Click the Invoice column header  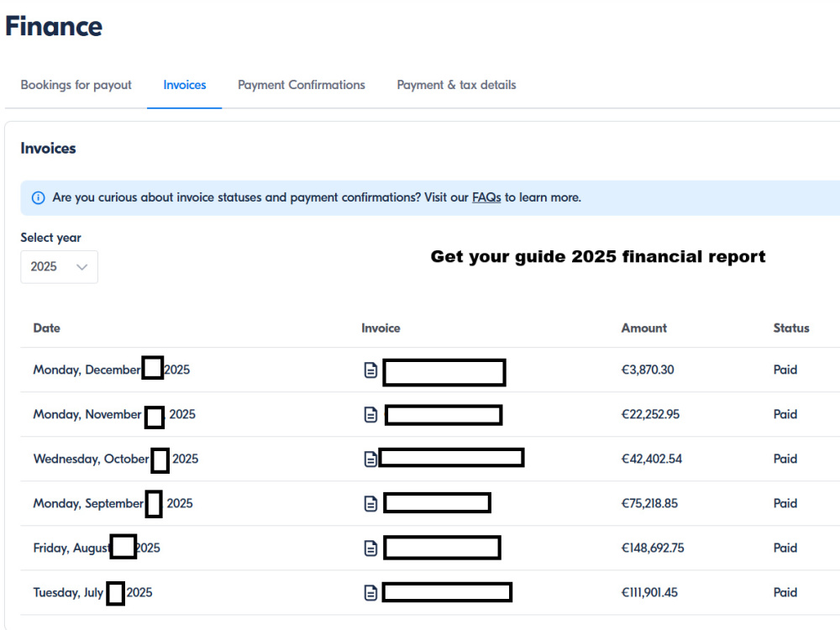(x=381, y=328)
